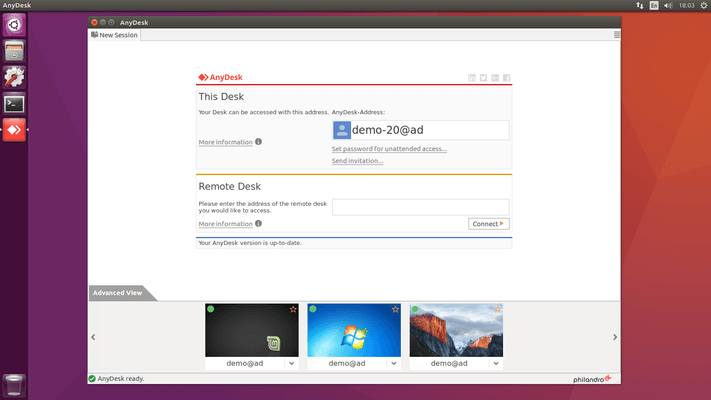Open Ubuntu Dash search in the launcher

(14, 24)
